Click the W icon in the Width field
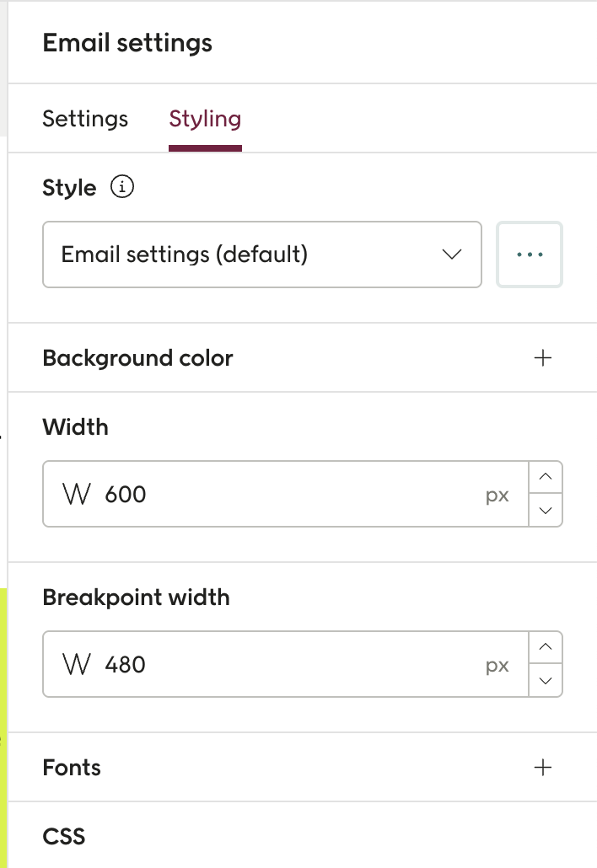 (77, 494)
